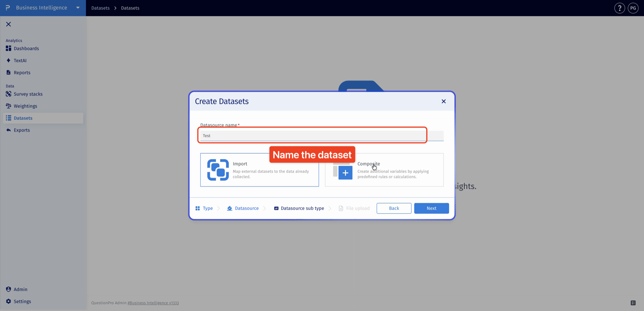Click the Datasets list icon
644x311 pixels.
point(8,118)
